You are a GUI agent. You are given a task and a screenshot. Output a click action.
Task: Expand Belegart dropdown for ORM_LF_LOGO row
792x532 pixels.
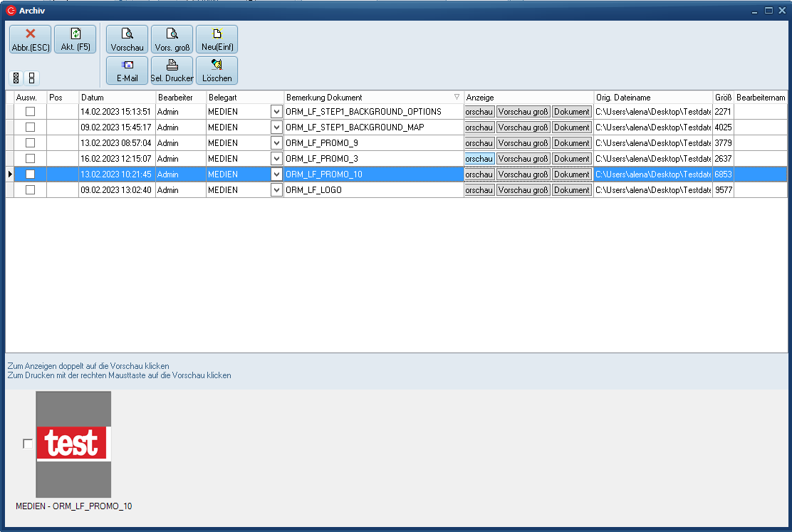point(276,190)
